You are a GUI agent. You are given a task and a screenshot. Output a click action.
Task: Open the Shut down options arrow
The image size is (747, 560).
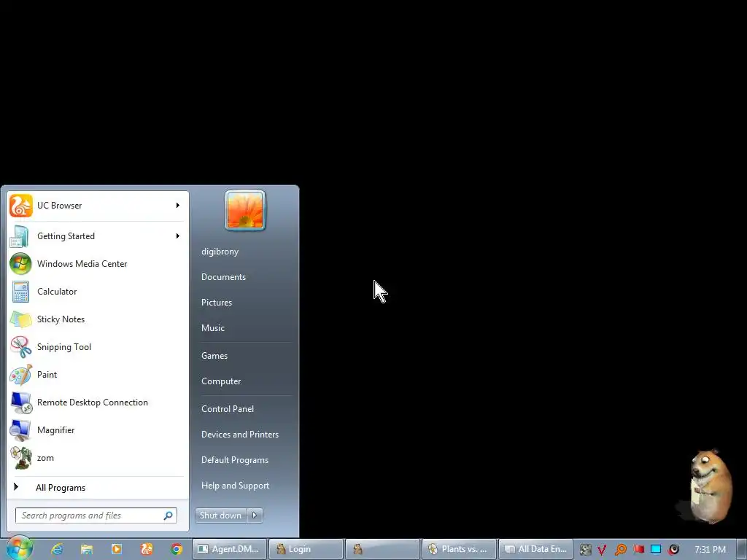(x=255, y=515)
